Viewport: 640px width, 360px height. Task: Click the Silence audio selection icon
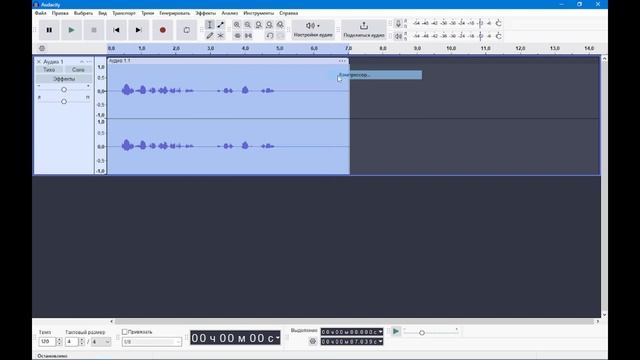coord(248,36)
